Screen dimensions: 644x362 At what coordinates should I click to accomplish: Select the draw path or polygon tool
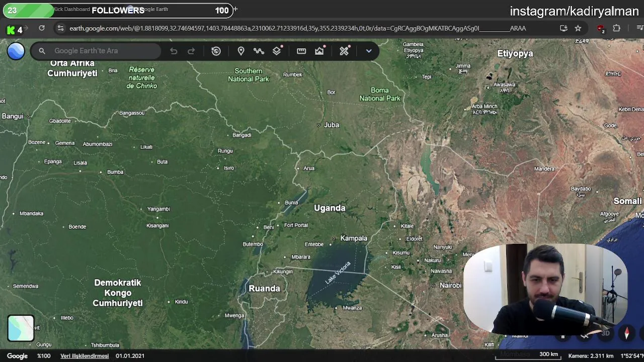(259, 51)
